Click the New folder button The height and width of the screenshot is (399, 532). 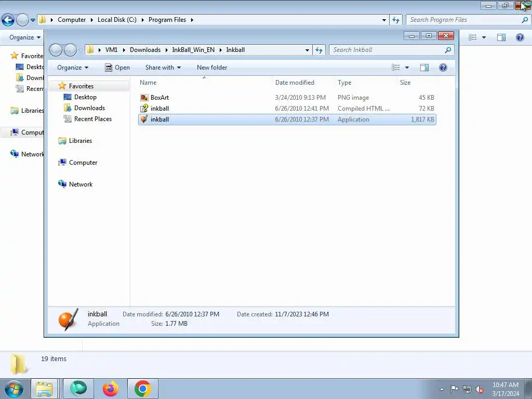point(212,68)
